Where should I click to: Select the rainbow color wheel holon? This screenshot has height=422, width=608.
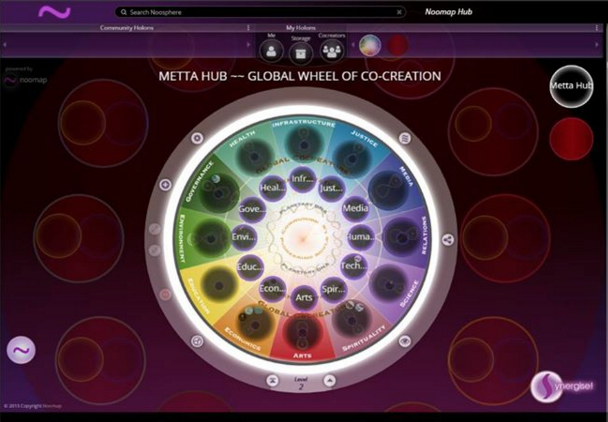click(370, 46)
